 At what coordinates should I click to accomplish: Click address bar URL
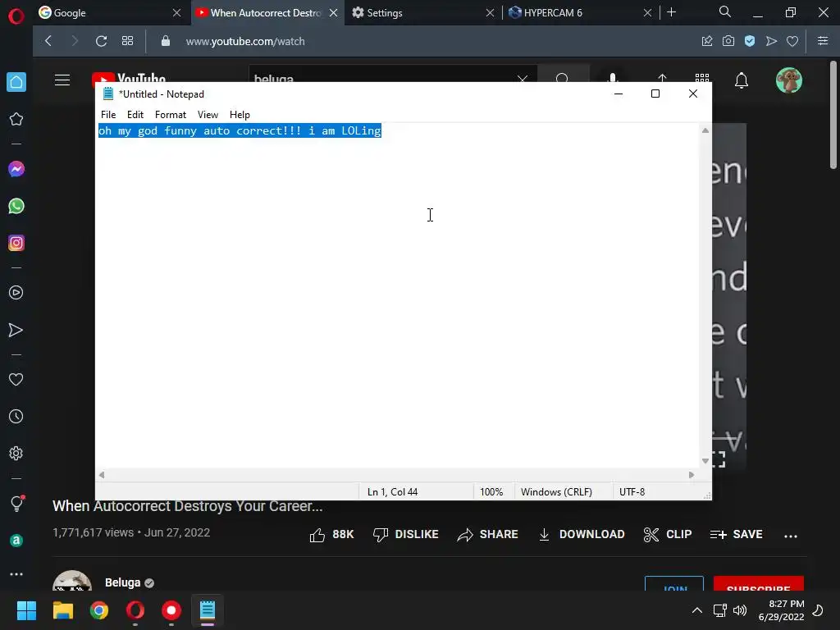click(x=245, y=41)
